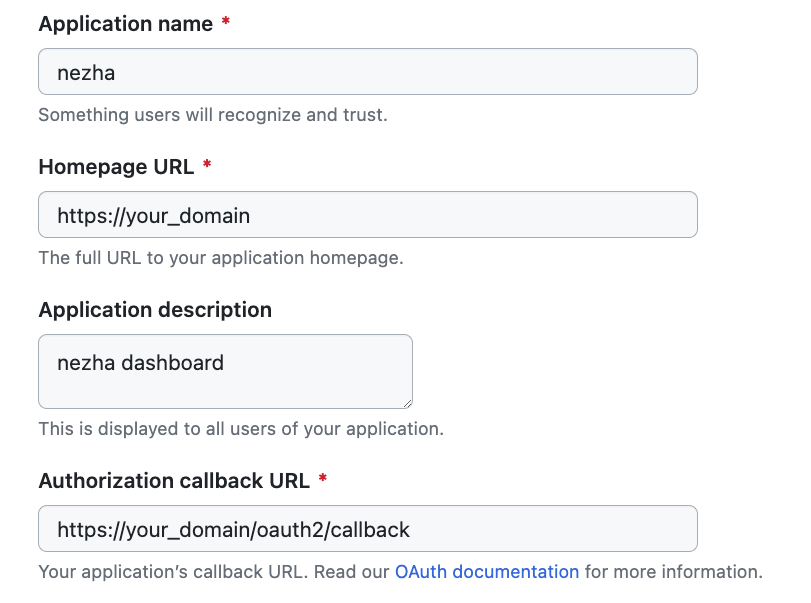Image resolution: width=811 pixels, height=603 pixels.
Task: Click the Application name input field
Action: tap(367, 72)
